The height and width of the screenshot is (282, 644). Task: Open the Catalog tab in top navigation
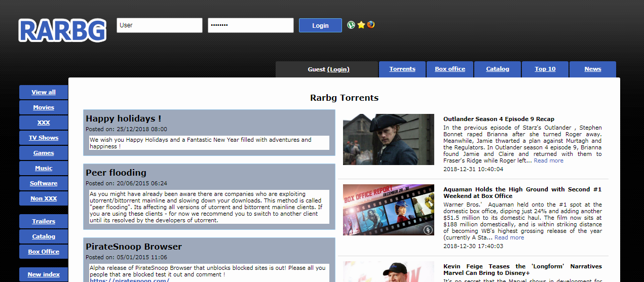(x=498, y=69)
